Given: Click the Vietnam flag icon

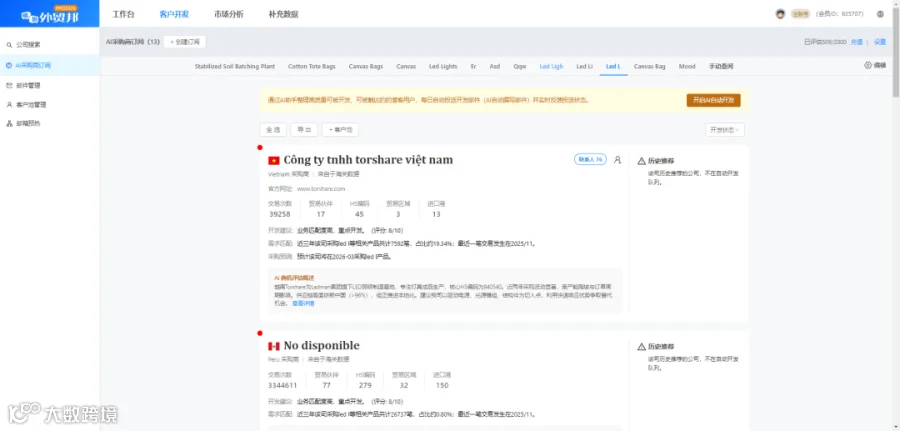Looking at the screenshot, I should click(273, 161).
